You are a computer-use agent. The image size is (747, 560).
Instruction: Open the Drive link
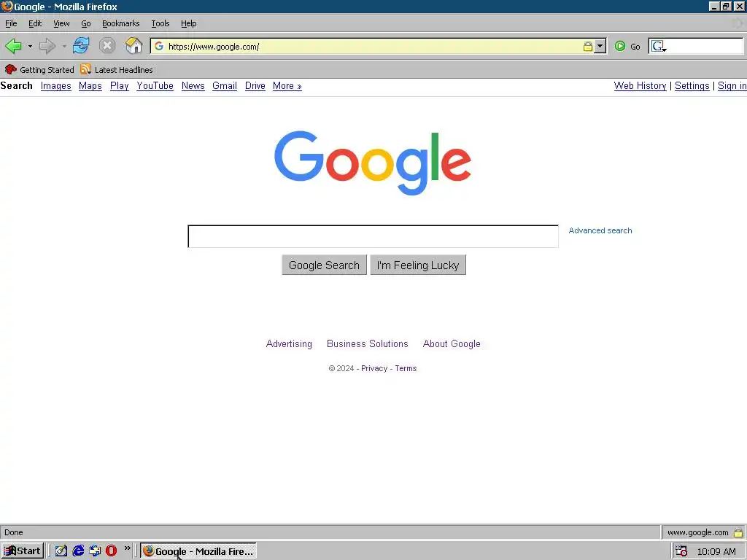[x=255, y=86]
